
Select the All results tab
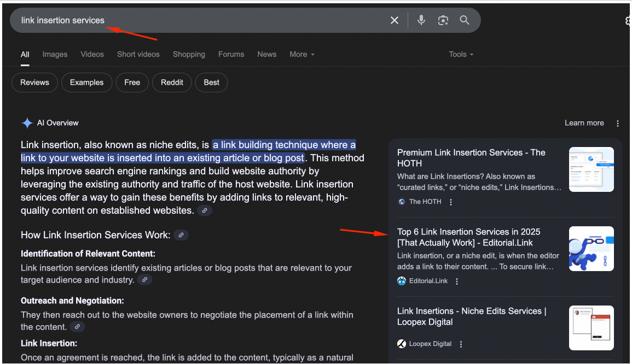coord(25,54)
